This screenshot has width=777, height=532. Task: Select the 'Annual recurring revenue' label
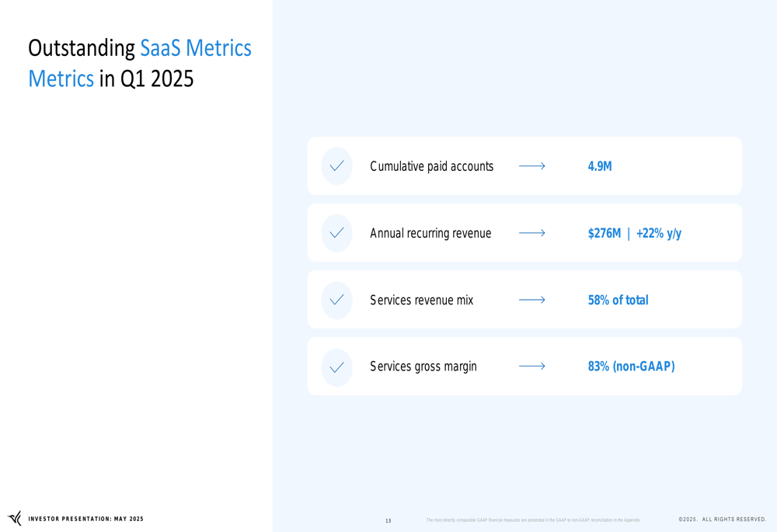click(x=430, y=233)
